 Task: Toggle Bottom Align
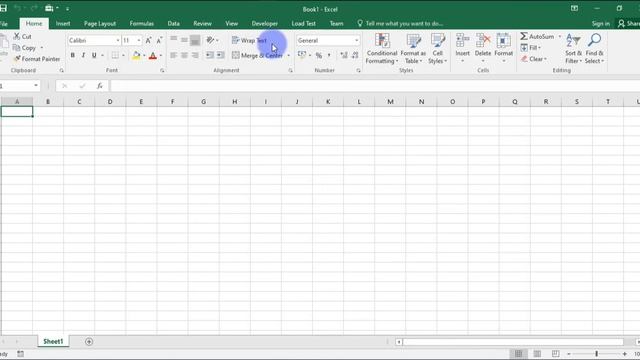195,40
